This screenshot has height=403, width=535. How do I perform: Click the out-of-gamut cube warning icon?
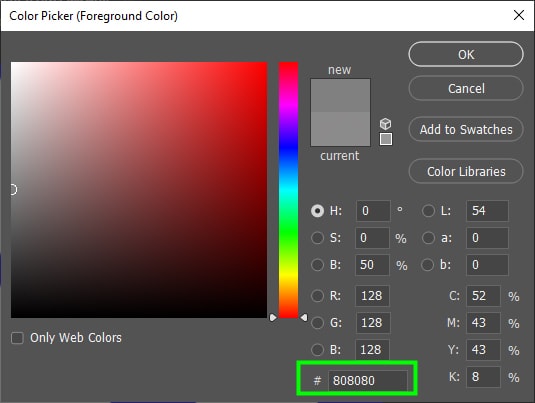click(x=386, y=124)
